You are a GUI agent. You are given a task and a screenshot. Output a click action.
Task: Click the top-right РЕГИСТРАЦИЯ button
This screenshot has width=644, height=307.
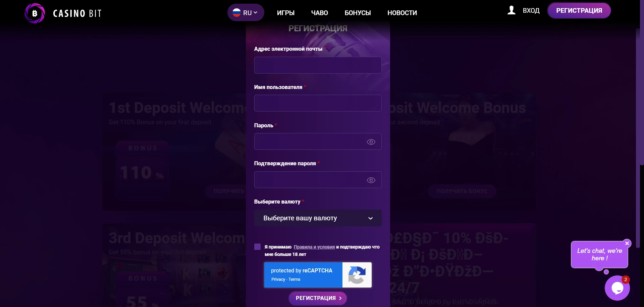579,10
